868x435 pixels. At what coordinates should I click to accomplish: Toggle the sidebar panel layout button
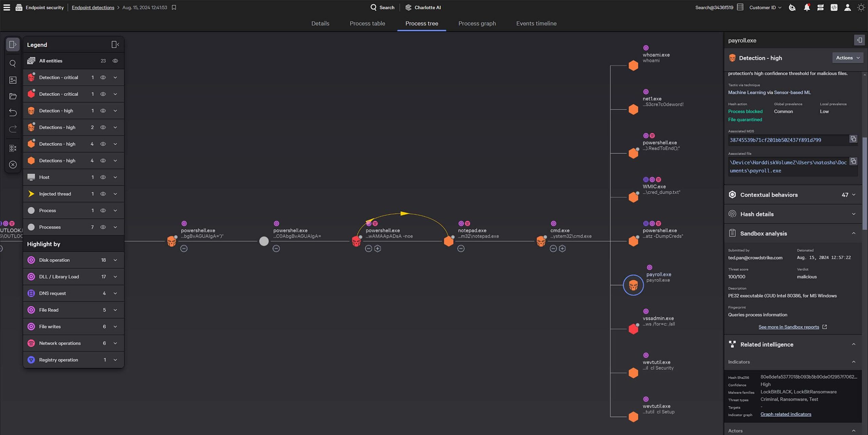(x=13, y=44)
